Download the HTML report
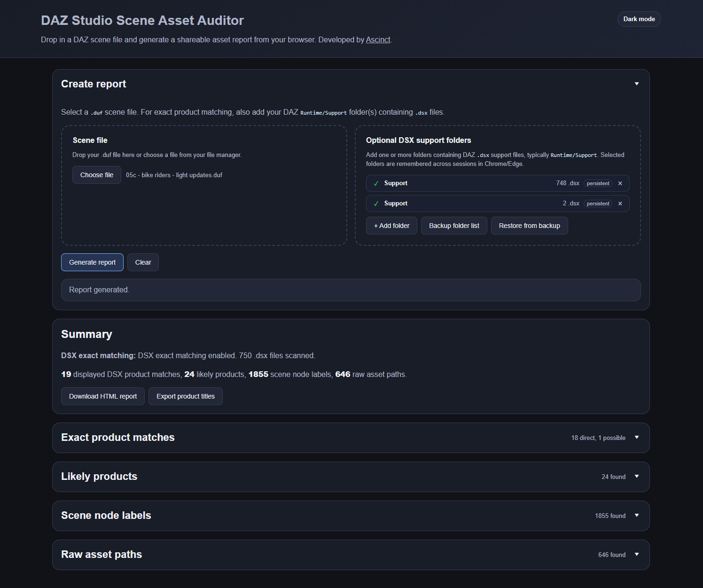This screenshot has height=588, width=703. click(x=103, y=396)
